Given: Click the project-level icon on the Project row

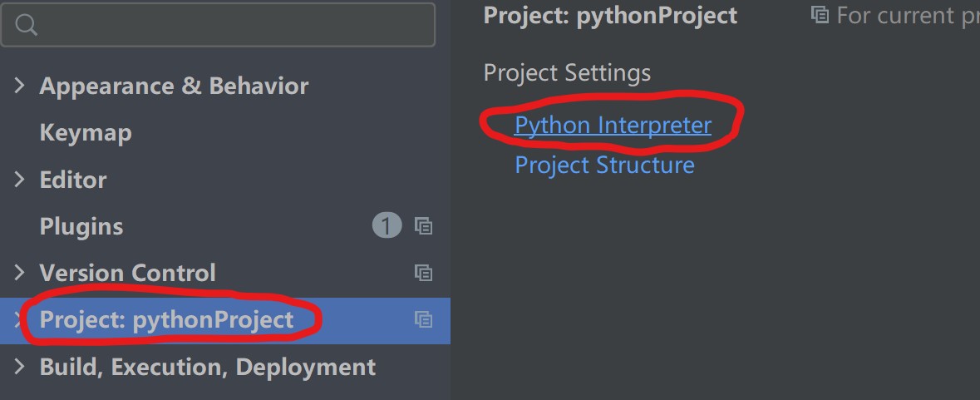Looking at the screenshot, I should pyautogui.click(x=424, y=320).
